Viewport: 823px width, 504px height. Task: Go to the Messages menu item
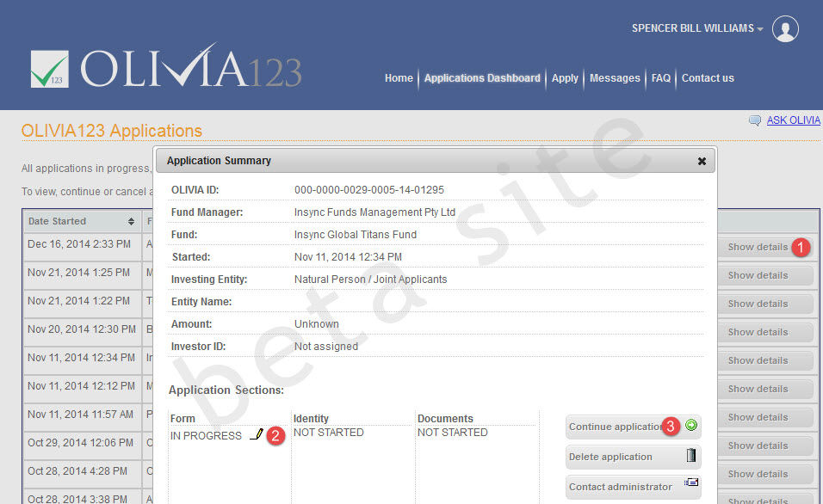tap(615, 78)
